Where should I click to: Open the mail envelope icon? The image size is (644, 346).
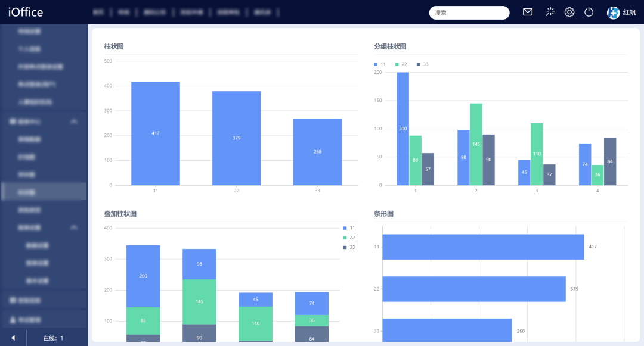coord(528,12)
